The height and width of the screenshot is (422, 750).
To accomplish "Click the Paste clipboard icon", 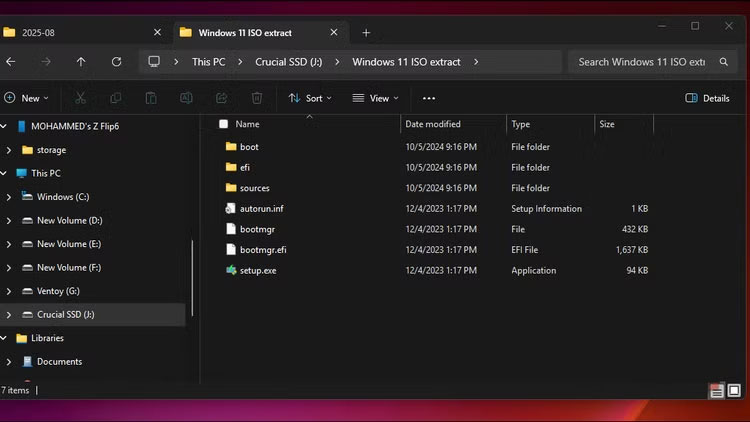I will (x=151, y=98).
